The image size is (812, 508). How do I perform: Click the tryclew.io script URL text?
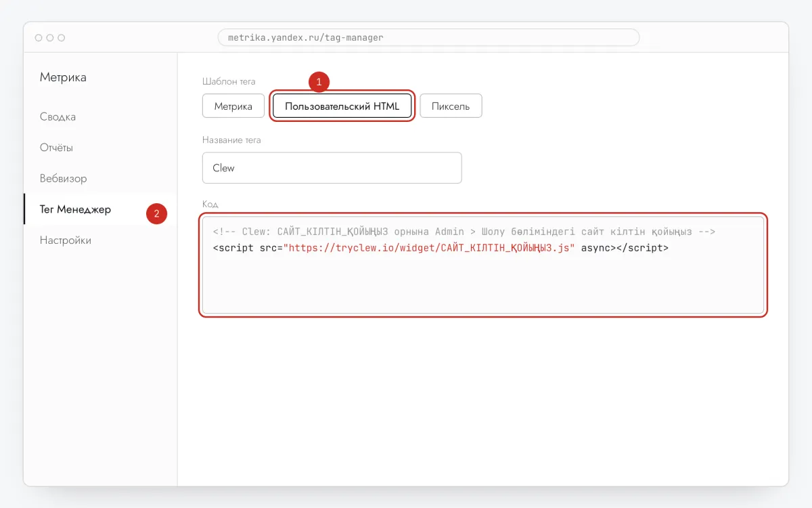430,248
